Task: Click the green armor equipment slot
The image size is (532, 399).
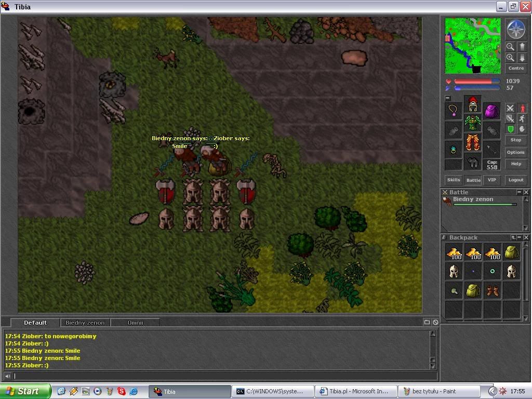Action: [x=473, y=123]
